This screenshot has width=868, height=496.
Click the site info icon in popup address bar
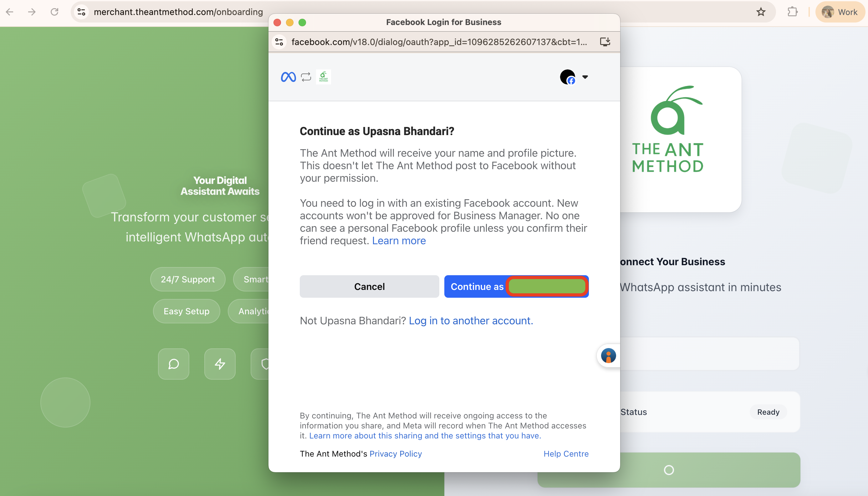pos(279,42)
